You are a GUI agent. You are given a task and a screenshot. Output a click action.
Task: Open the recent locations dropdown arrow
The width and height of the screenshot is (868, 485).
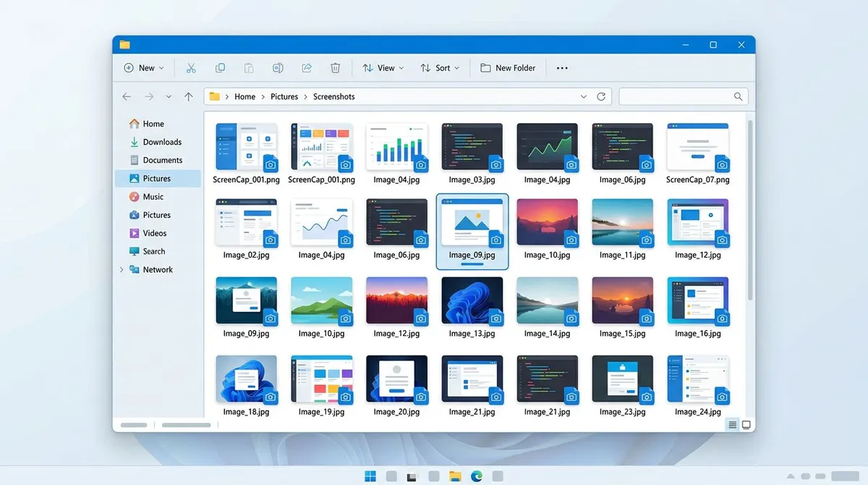169,96
